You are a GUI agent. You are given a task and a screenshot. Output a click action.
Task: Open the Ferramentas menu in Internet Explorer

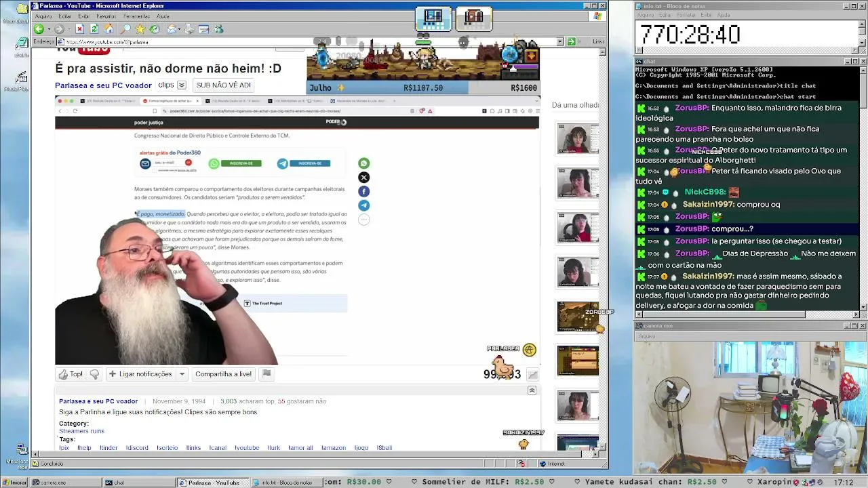coord(136,16)
